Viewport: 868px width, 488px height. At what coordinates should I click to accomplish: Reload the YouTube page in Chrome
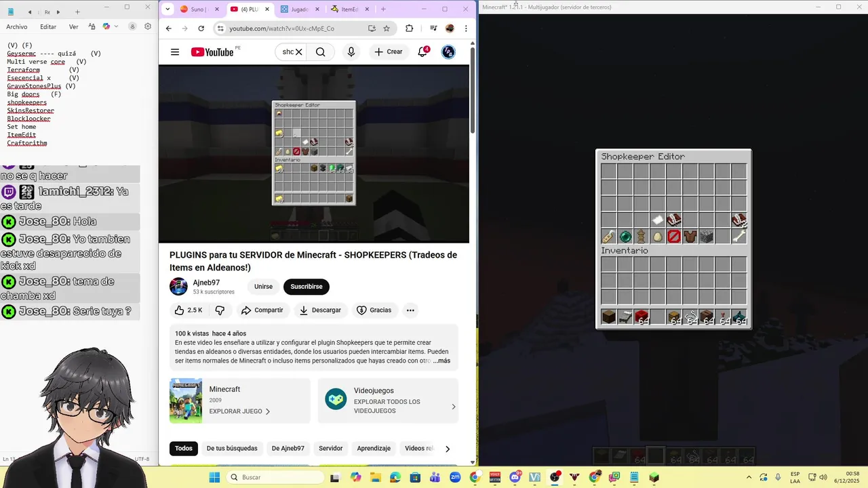[201, 28]
